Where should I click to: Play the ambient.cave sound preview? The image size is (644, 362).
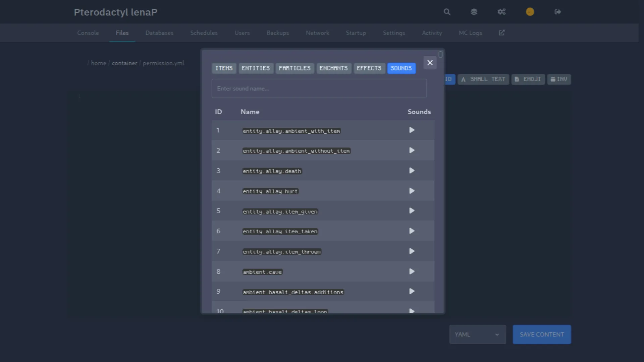(x=412, y=271)
